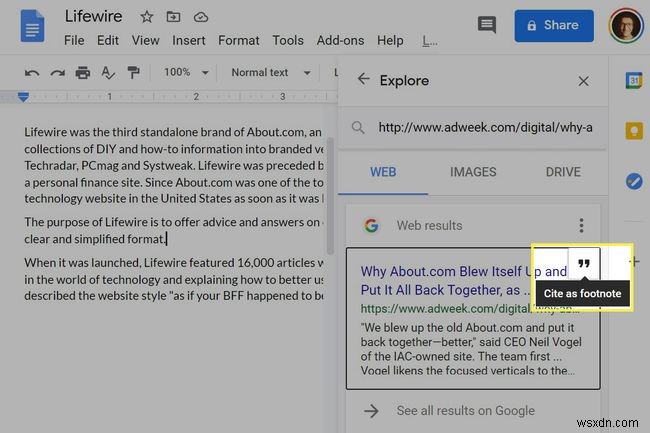
Task: Switch to the WEB tab
Action: coord(383,172)
